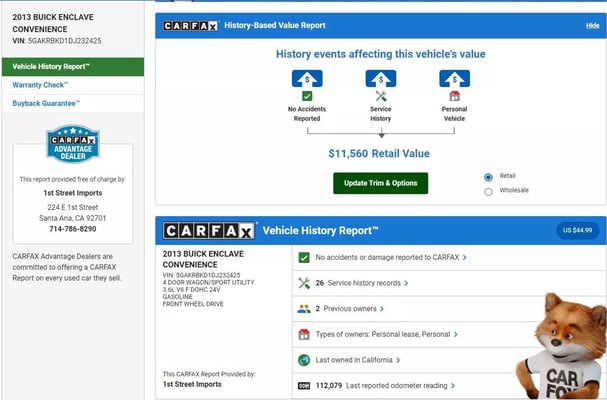Screen dimensions: 607x400
Task: Open the Buyback Guarantee sidebar tab
Action: point(73,103)
